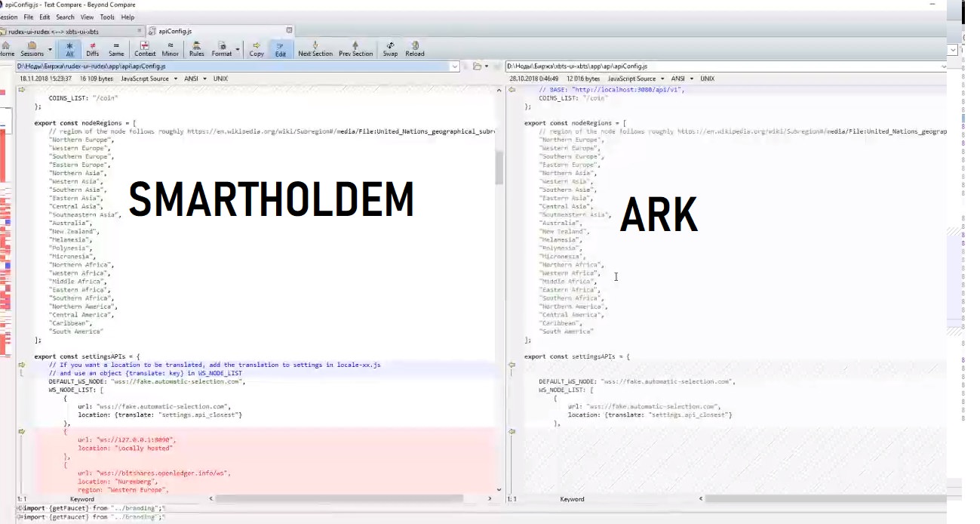Image resolution: width=980 pixels, height=524 pixels.
Task: Expand the Format dropdown arrow
Action: coord(238,50)
